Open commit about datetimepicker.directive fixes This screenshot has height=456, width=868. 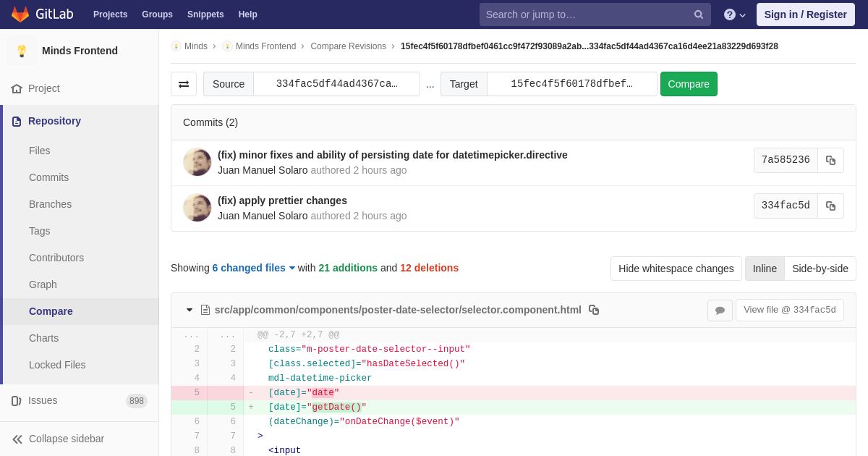pos(393,155)
